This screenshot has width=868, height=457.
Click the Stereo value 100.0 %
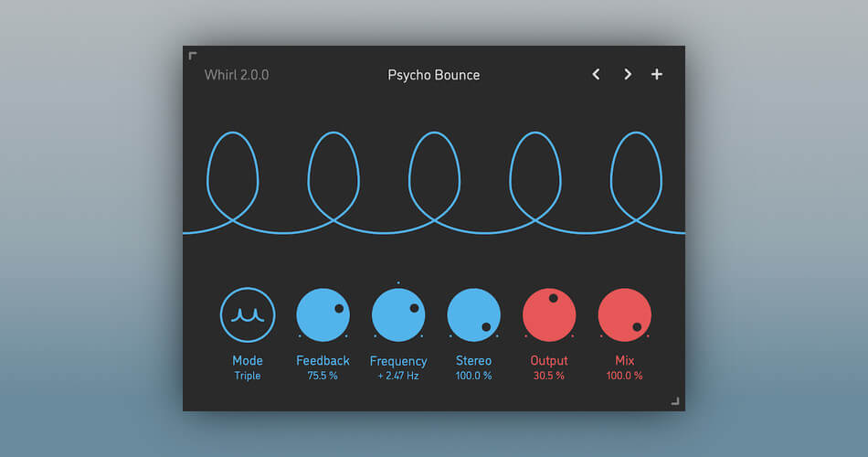coord(473,376)
